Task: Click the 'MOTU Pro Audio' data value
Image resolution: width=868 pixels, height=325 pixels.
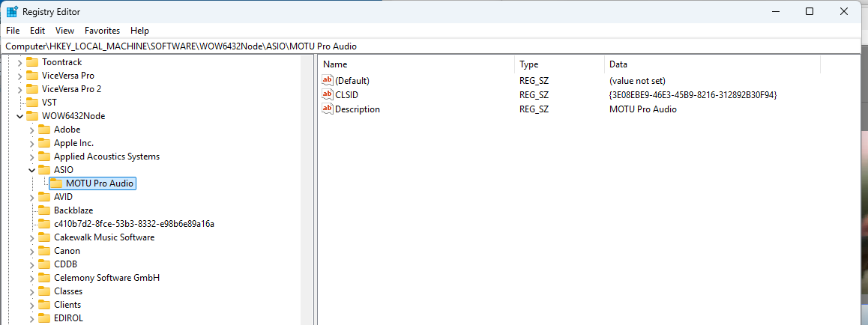Action: [642, 109]
